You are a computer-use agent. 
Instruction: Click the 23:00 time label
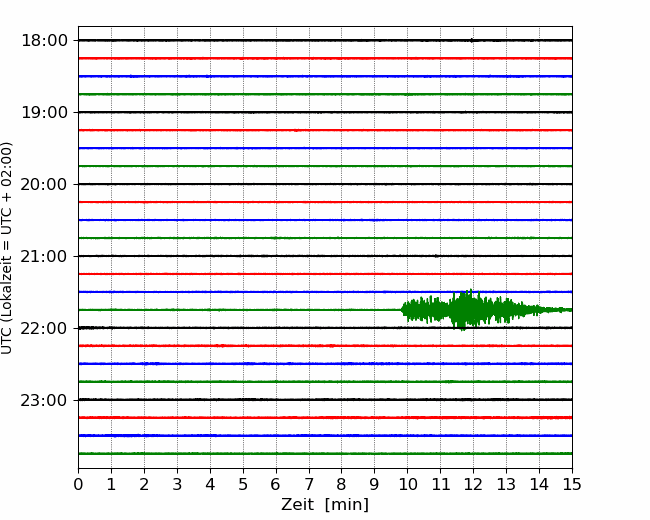tap(44, 400)
